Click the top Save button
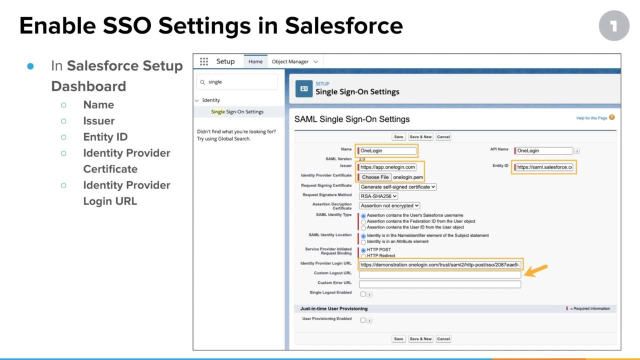Image resolution: width=640 pixels, height=360 pixels. 398,137
